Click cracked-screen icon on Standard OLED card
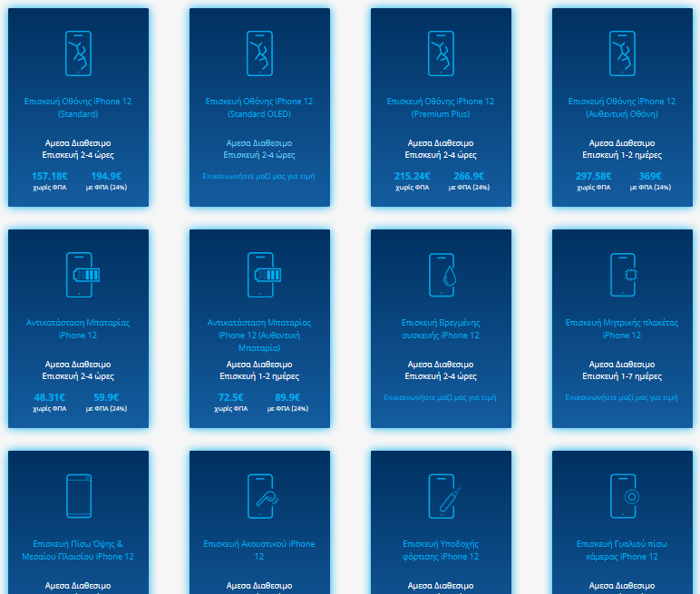 [x=260, y=54]
